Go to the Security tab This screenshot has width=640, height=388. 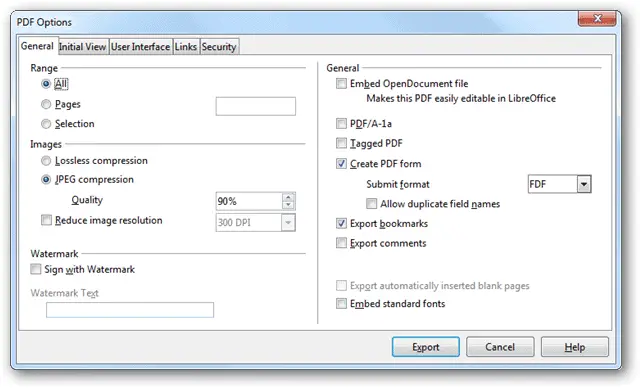pyautogui.click(x=219, y=47)
